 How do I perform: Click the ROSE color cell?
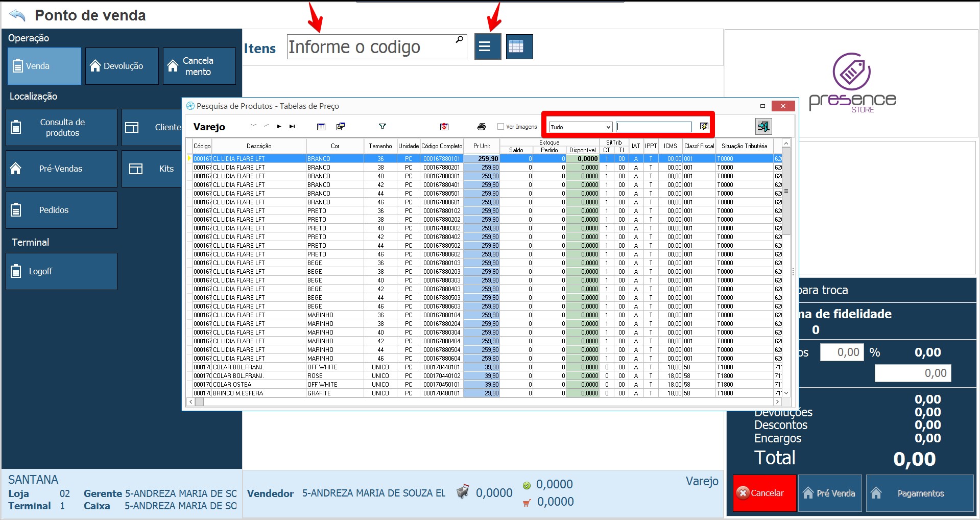pos(335,376)
